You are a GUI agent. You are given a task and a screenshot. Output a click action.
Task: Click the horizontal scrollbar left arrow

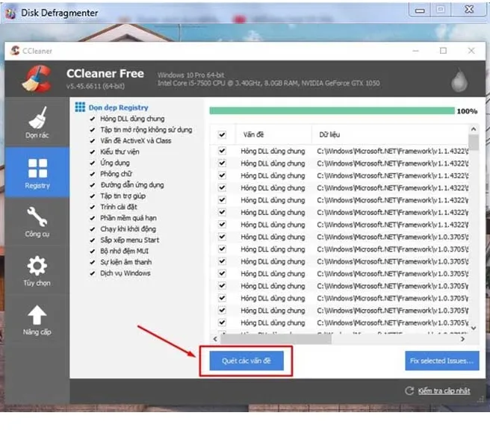215,339
